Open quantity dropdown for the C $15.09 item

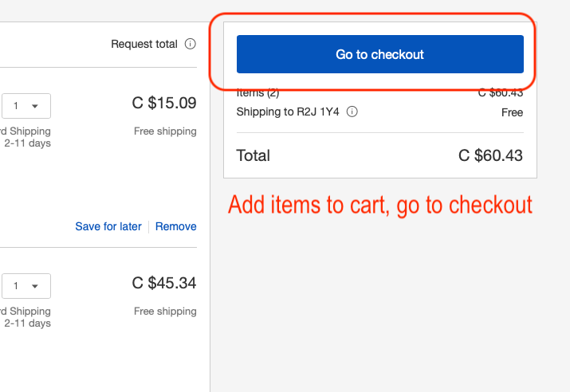coord(26,106)
